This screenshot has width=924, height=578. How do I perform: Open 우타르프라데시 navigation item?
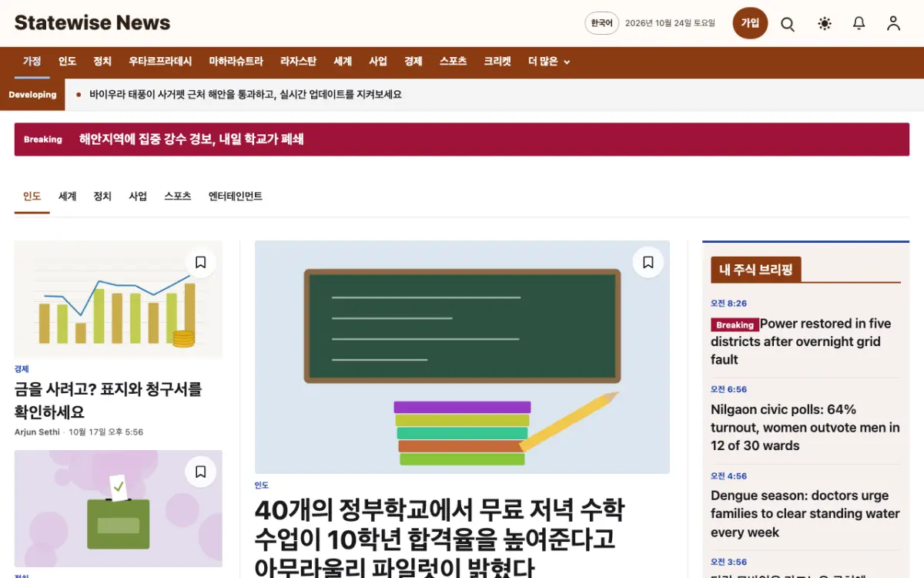pos(160,62)
